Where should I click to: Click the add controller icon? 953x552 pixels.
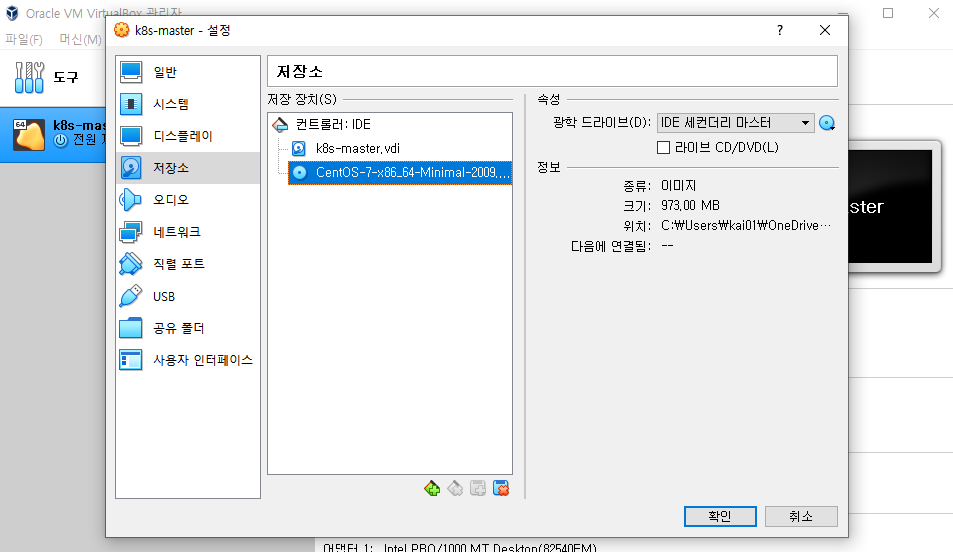pyautogui.click(x=432, y=488)
